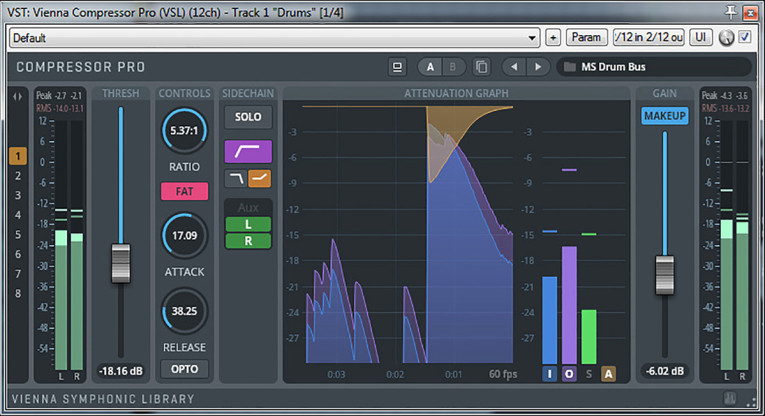This screenshot has width=765, height=416.
Task: Select channel 6
Action: tap(18, 254)
